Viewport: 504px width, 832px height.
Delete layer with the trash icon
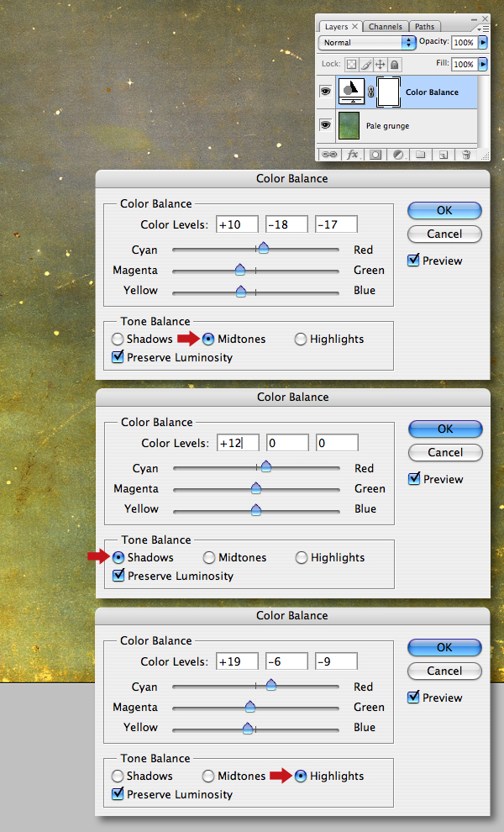(466, 155)
